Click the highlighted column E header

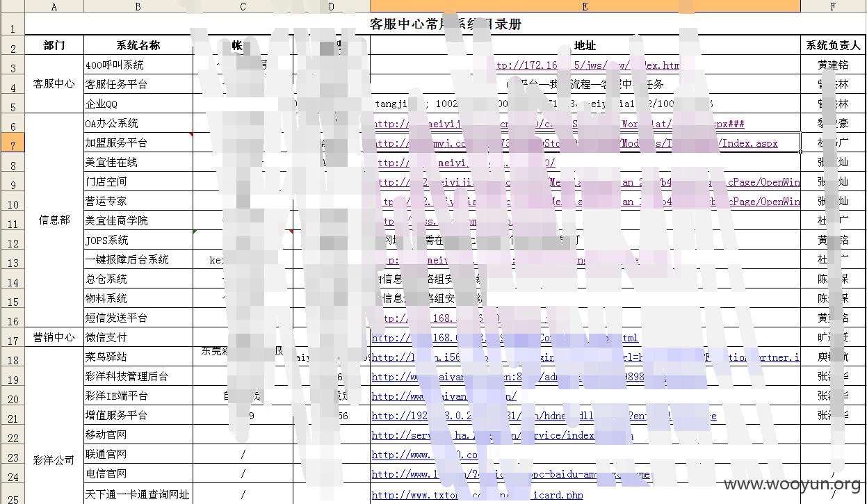[585, 6]
